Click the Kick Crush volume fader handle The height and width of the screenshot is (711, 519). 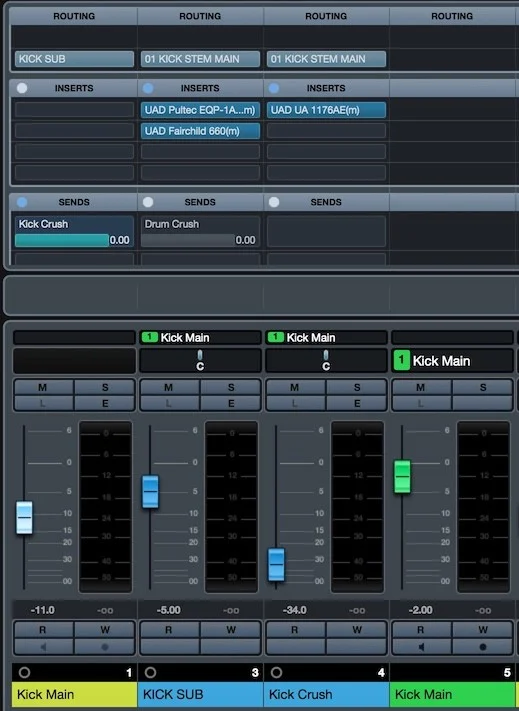(276, 565)
